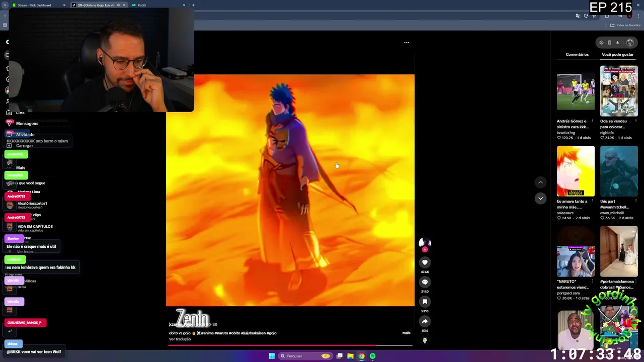Open comments via speech bubble icon
This screenshot has height=362, width=644.
coord(425,282)
